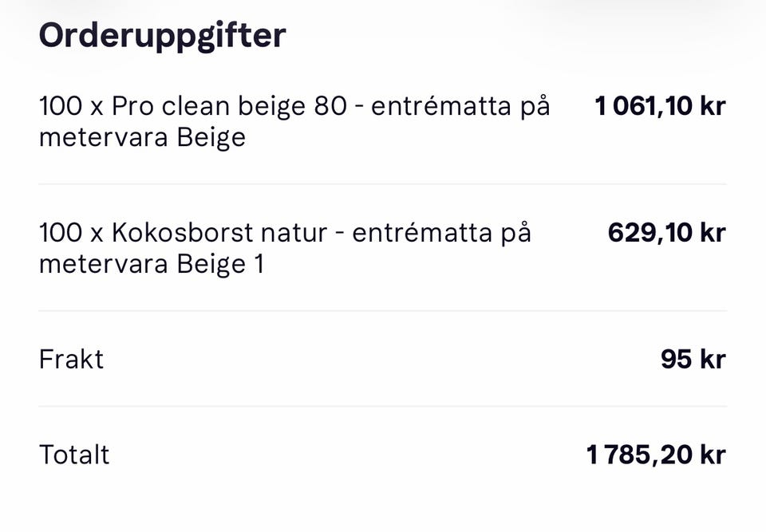Click the "metervara Beige" line of first item
Image resolution: width=766 pixels, height=532 pixels.
point(142,138)
